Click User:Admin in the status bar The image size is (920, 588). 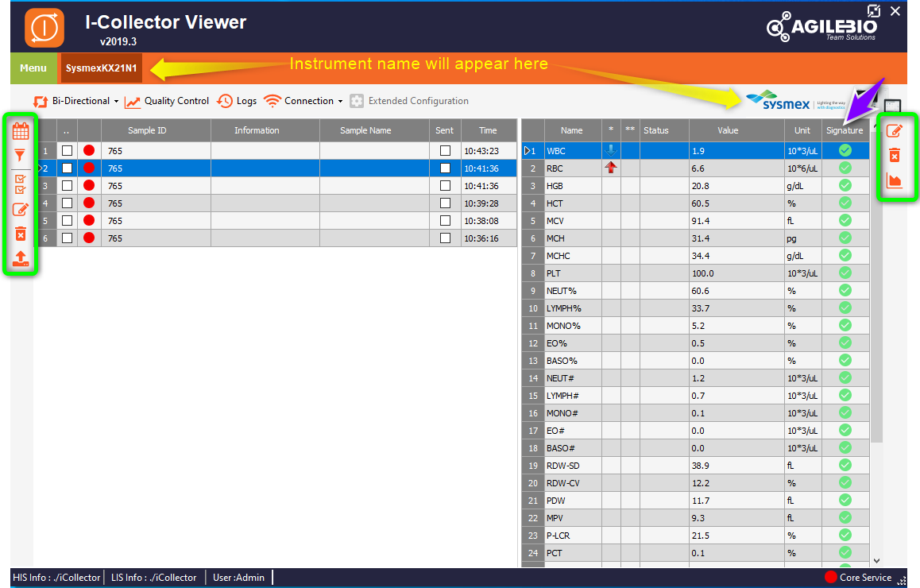(x=239, y=578)
